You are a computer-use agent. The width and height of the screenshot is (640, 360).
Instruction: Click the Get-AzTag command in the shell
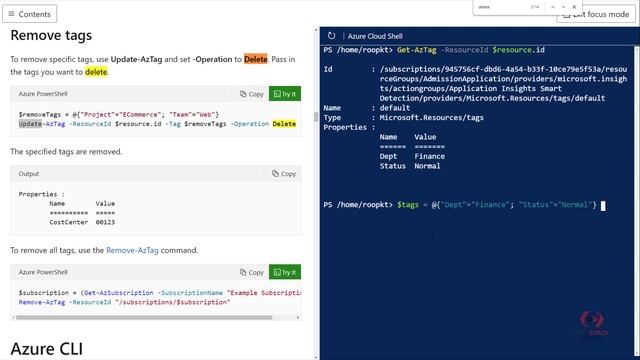[x=416, y=50]
